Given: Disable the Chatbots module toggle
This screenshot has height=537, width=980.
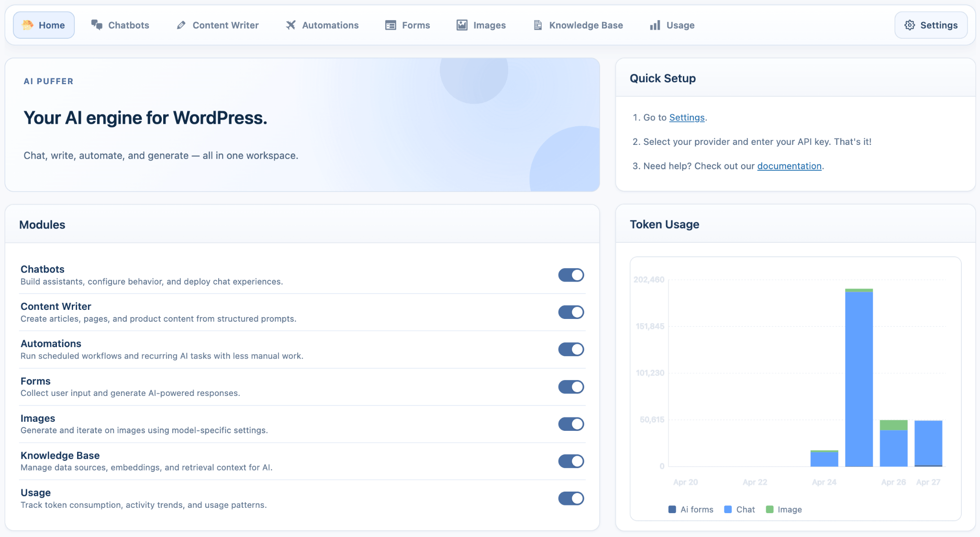Looking at the screenshot, I should (x=571, y=275).
